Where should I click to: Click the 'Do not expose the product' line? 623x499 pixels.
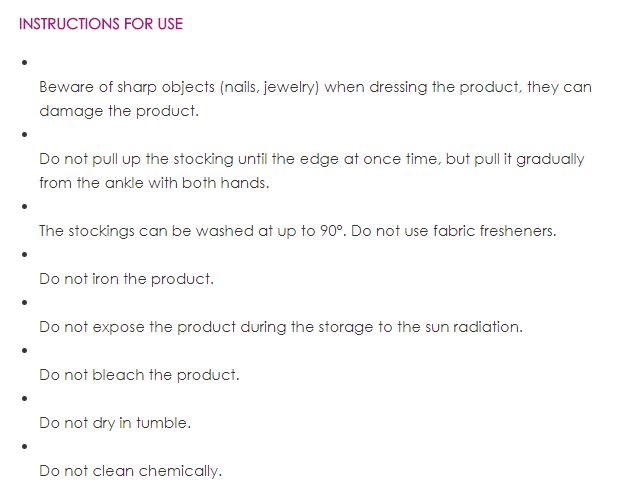click(x=281, y=327)
